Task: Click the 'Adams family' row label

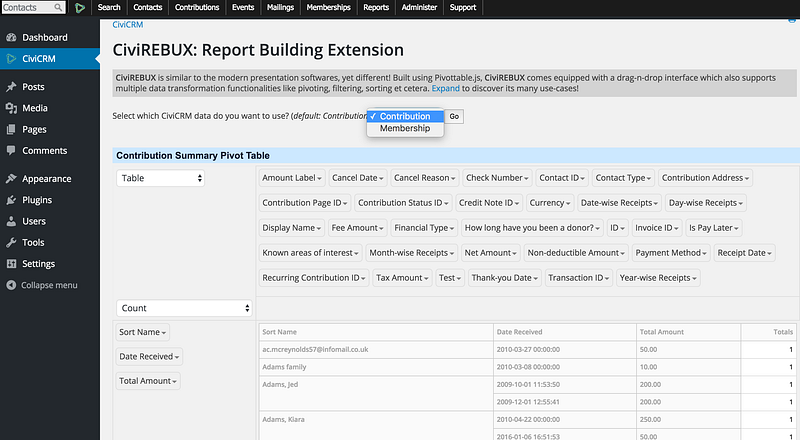Action: click(284, 367)
